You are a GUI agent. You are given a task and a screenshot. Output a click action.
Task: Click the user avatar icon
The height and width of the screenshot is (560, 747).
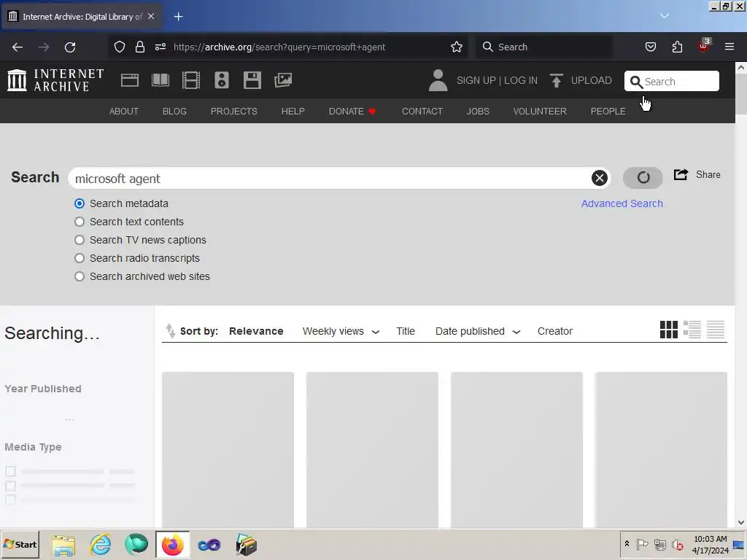tap(438, 80)
